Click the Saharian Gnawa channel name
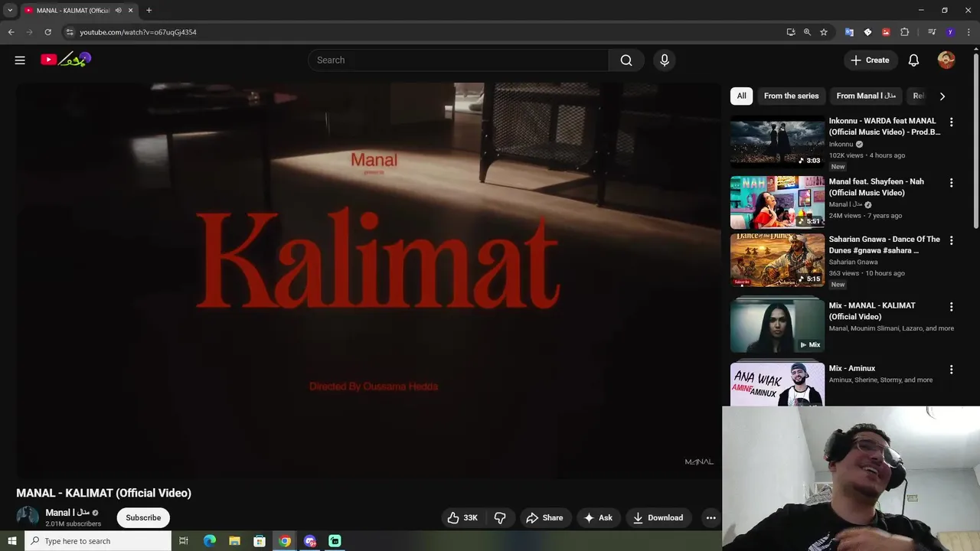The height and width of the screenshot is (551, 980). (x=853, y=262)
